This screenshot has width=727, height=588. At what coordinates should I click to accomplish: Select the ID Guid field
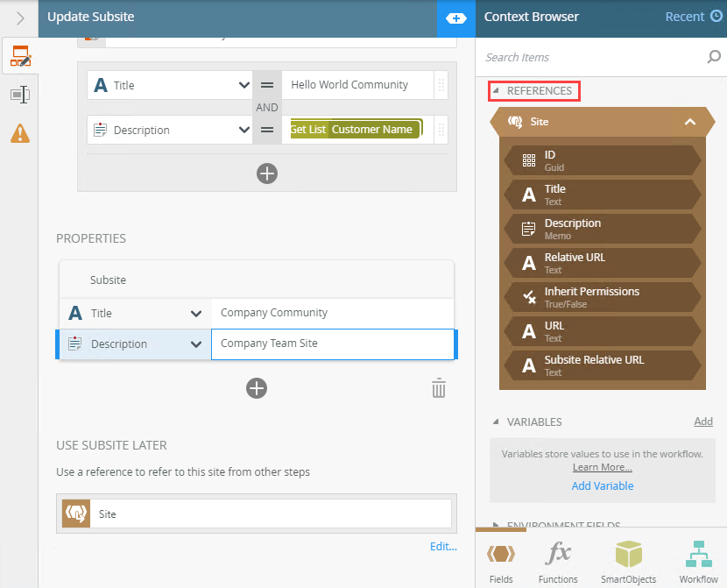(x=603, y=160)
